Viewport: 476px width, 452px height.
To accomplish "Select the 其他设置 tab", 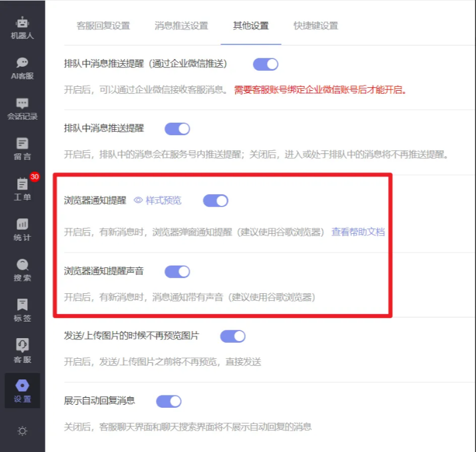I will [251, 26].
